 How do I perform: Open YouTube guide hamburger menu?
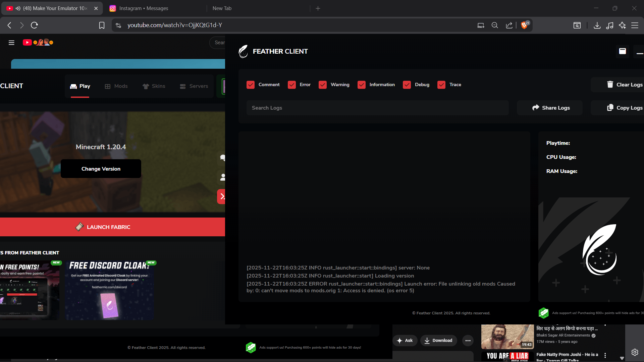click(x=11, y=43)
